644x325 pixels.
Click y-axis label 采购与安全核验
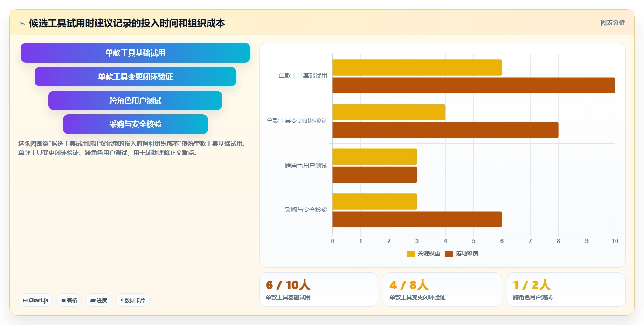(x=306, y=210)
